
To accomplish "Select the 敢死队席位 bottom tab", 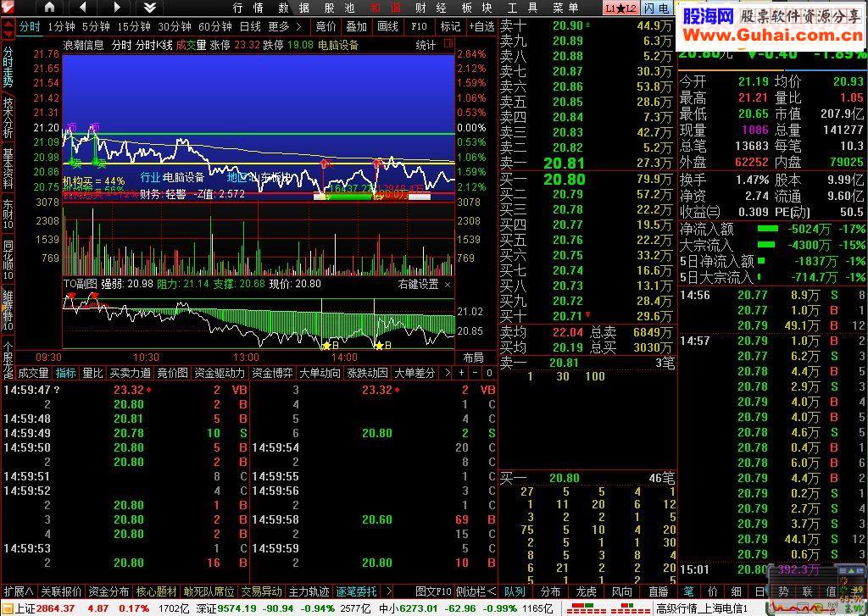I will point(209,591).
